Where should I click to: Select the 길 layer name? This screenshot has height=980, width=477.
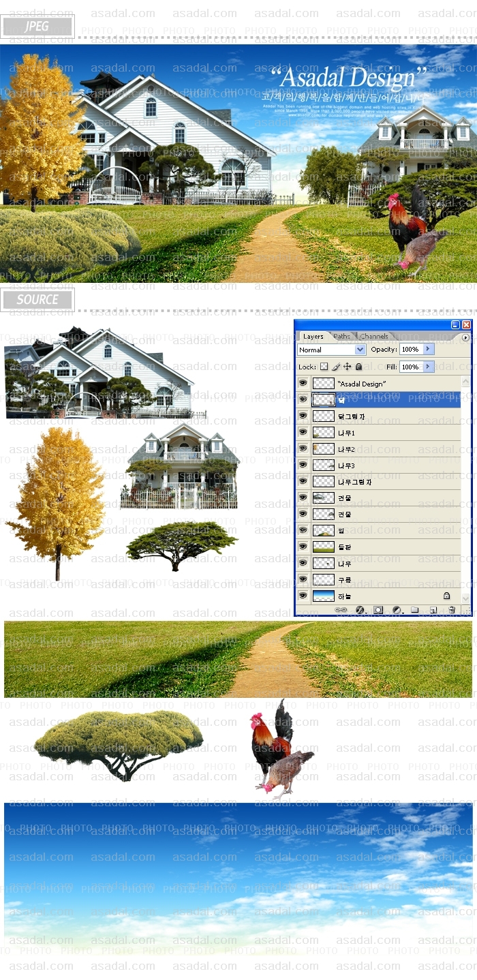341,531
